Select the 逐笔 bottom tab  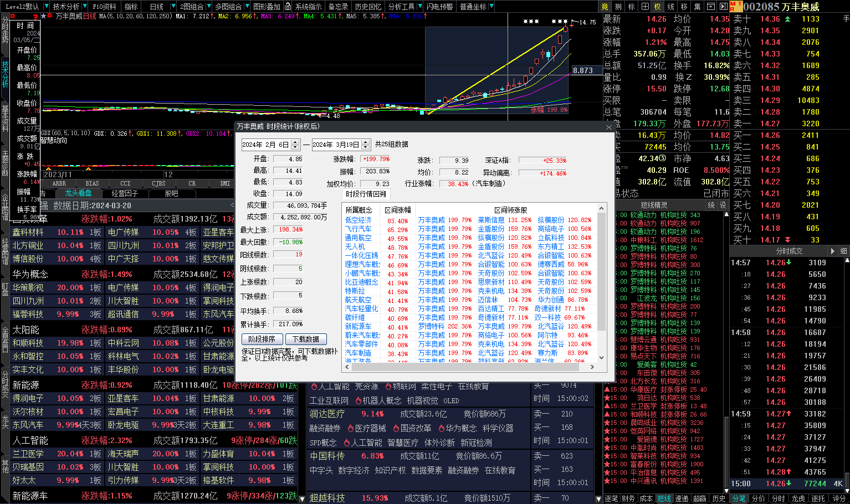pyautogui.click(x=612, y=498)
